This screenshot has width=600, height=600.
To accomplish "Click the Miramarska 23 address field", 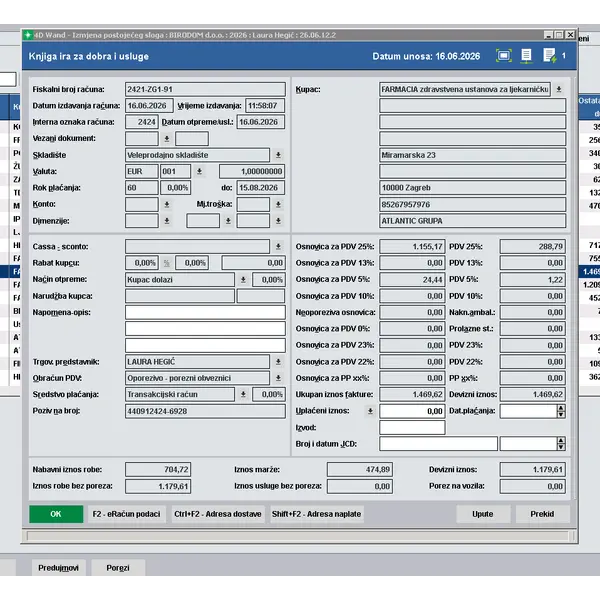I will [473, 155].
